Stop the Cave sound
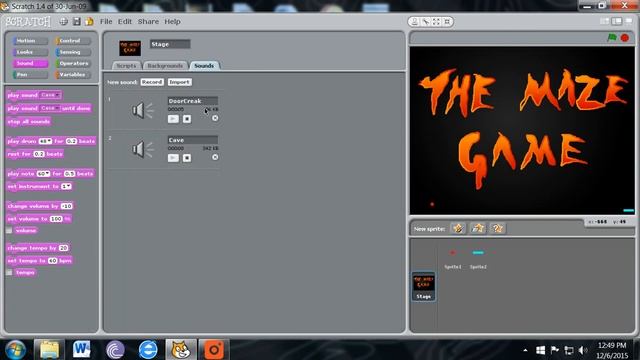Viewport: 640px width, 360px height. [x=187, y=158]
